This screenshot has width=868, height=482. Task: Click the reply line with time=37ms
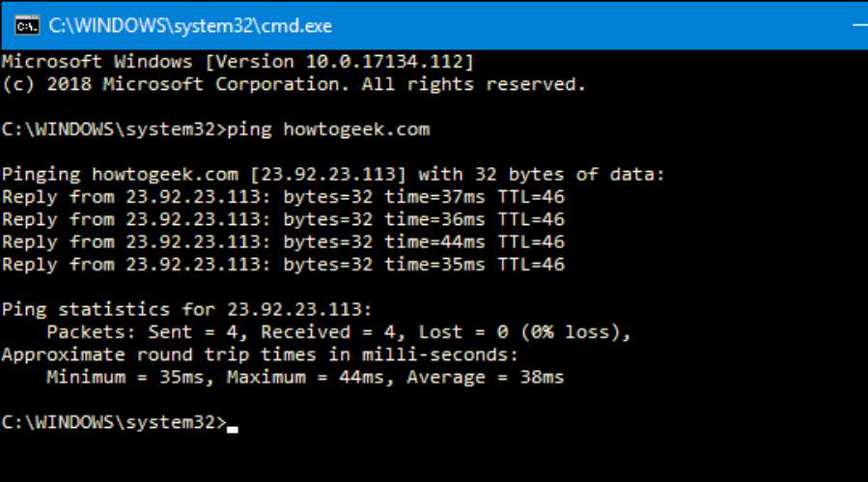click(283, 197)
